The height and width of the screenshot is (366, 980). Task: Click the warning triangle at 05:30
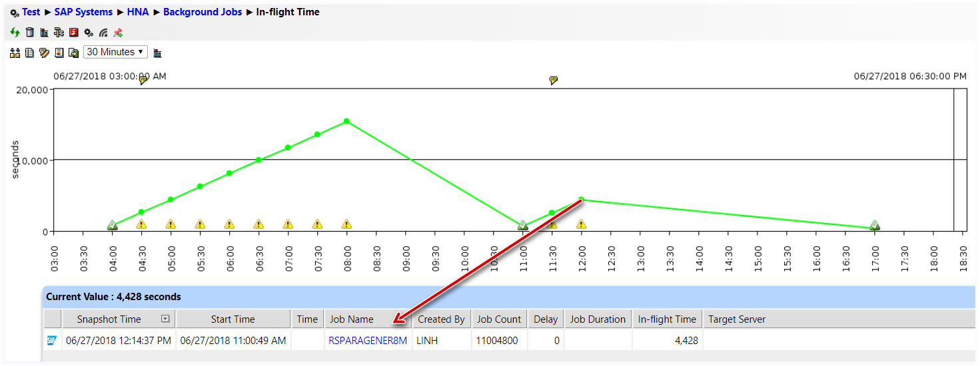(x=200, y=225)
